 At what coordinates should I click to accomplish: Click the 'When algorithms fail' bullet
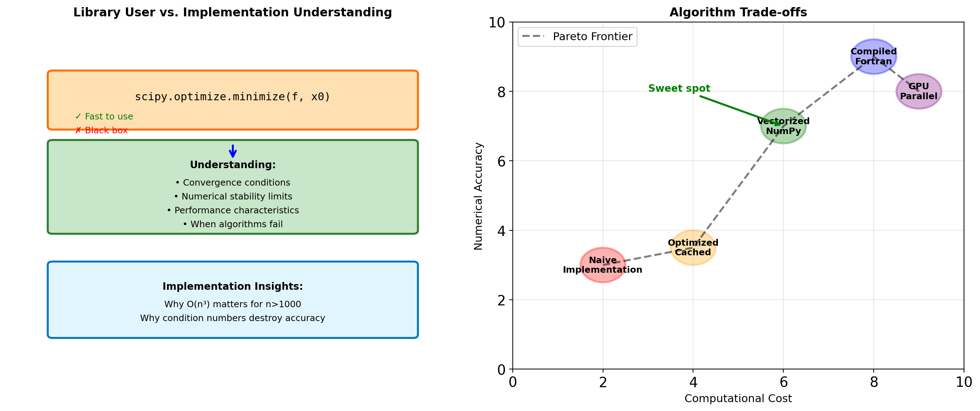point(233,224)
